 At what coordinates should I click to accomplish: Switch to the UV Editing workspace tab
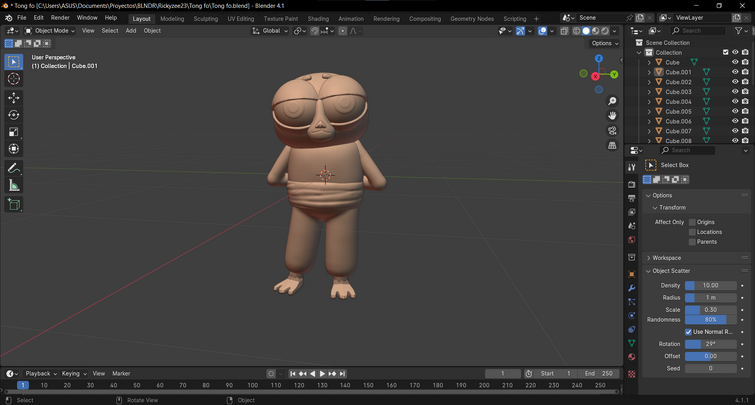click(240, 19)
